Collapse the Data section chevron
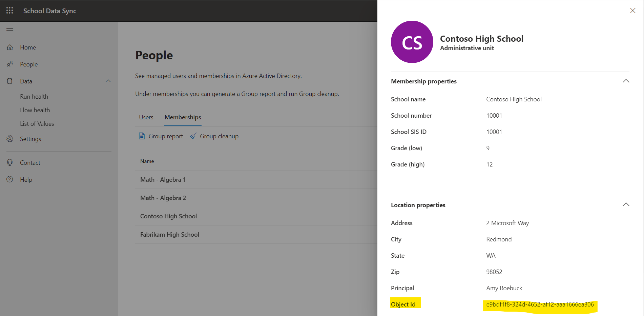 coord(108,81)
